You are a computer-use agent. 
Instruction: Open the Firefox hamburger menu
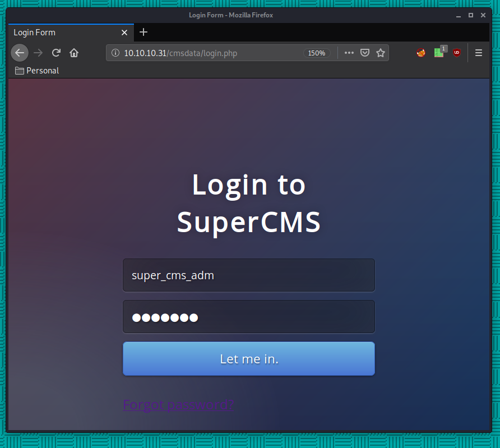pos(478,53)
